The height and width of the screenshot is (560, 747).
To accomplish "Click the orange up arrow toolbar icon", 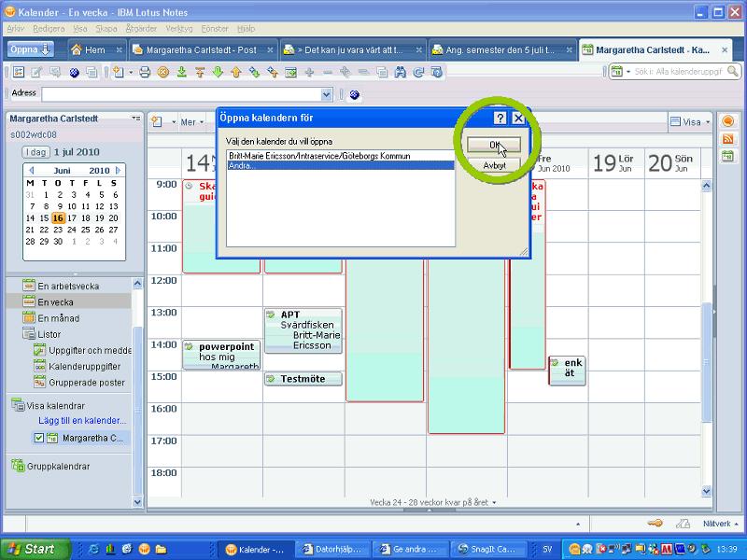I will click(236, 73).
